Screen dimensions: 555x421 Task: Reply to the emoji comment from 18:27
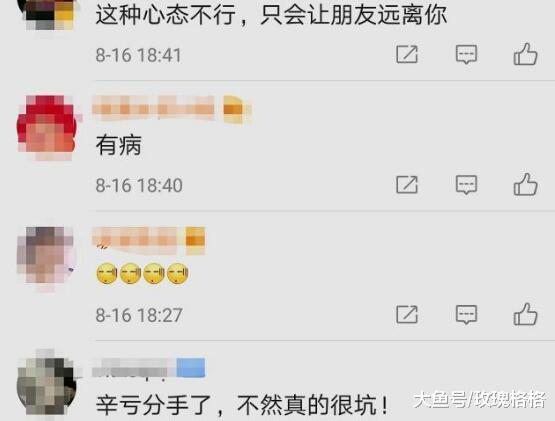(x=466, y=314)
